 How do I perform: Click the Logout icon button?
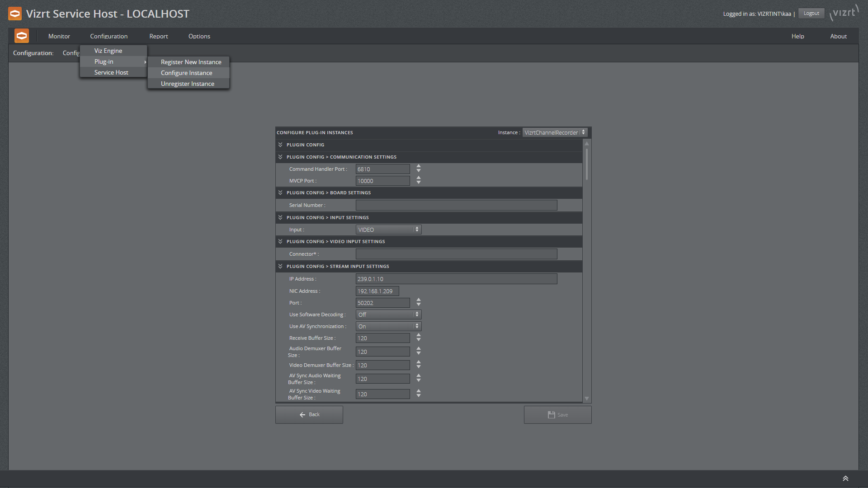click(812, 13)
